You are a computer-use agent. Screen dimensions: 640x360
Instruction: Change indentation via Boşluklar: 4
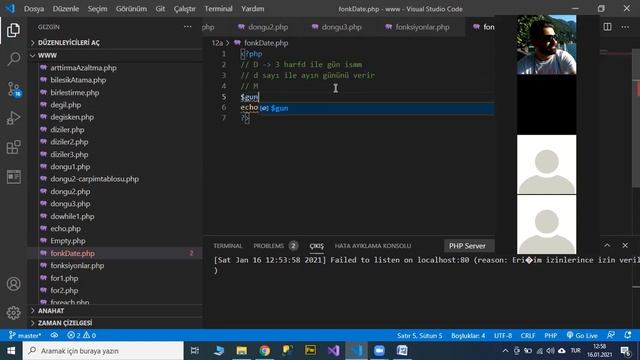[x=468, y=336]
